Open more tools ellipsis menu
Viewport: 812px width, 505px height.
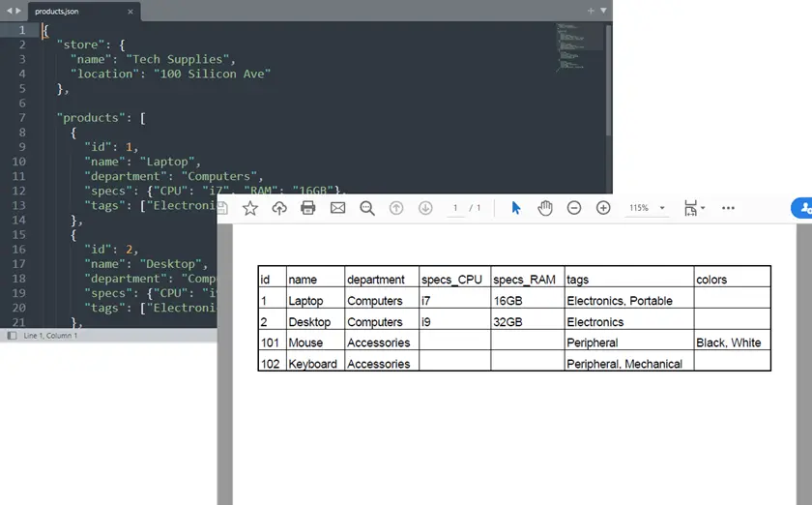728,208
